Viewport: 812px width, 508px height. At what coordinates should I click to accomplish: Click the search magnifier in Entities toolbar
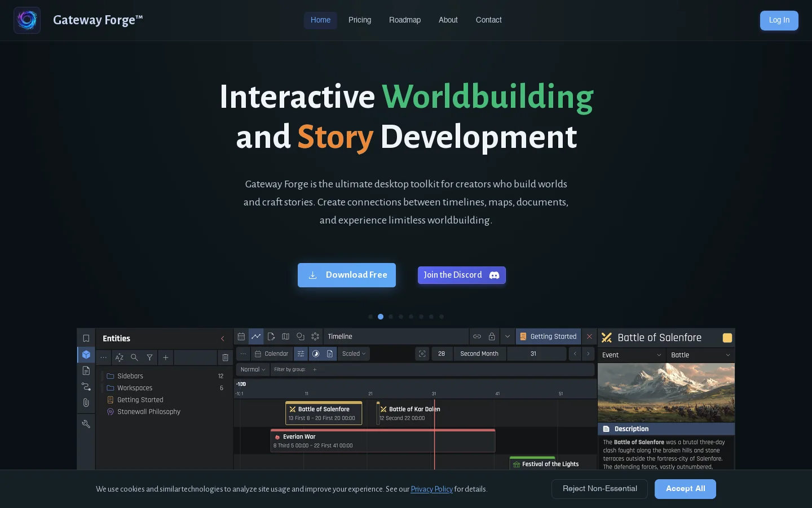134,357
